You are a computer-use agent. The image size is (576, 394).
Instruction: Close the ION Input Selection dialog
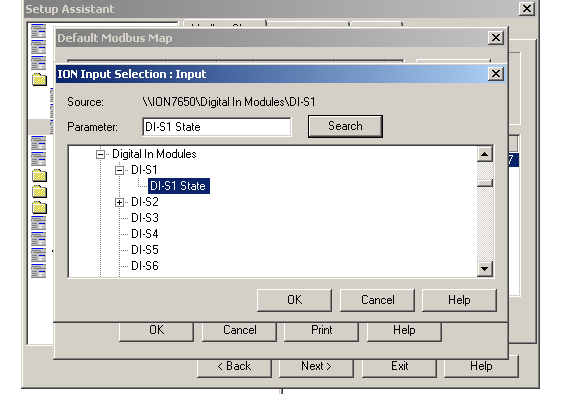pos(496,74)
